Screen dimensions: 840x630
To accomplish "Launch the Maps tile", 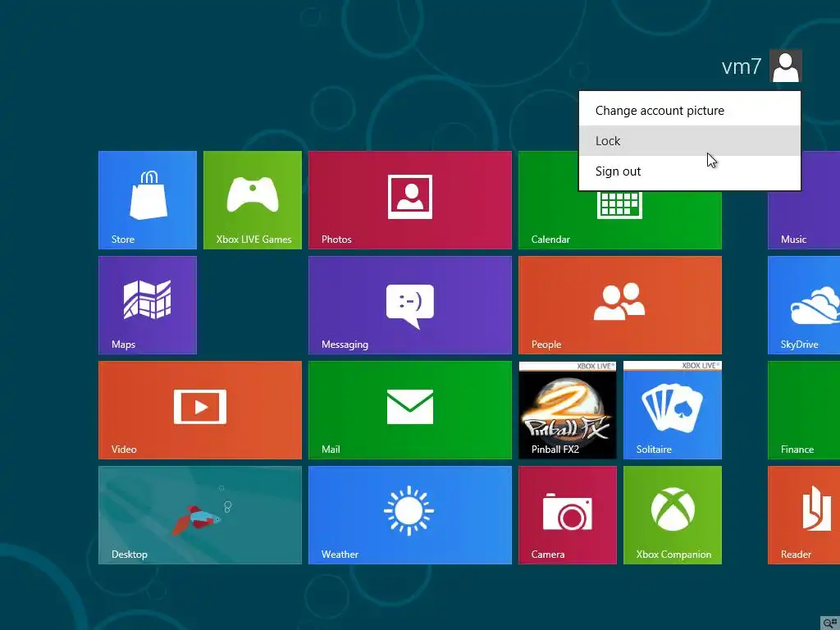I will click(x=148, y=305).
